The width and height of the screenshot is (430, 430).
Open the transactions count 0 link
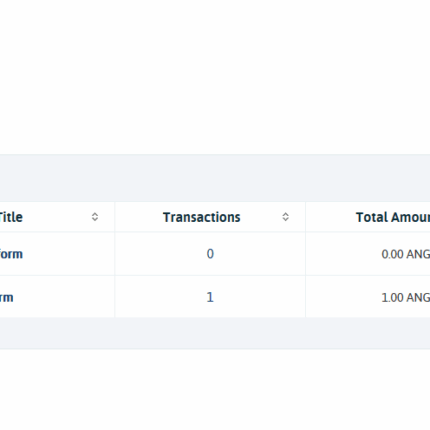pyautogui.click(x=210, y=254)
